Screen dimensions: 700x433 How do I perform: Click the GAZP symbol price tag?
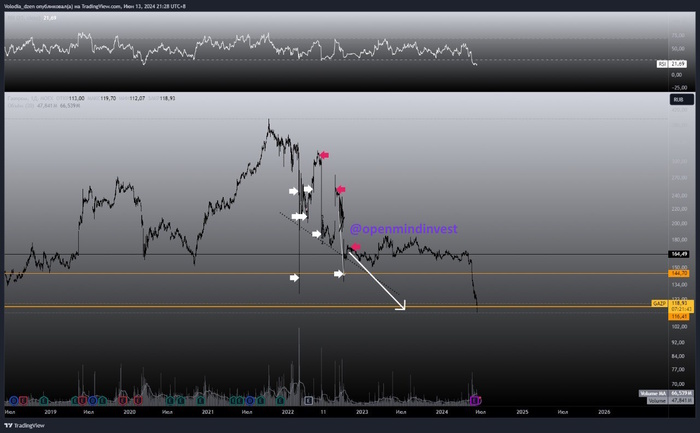[x=659, y=303]
